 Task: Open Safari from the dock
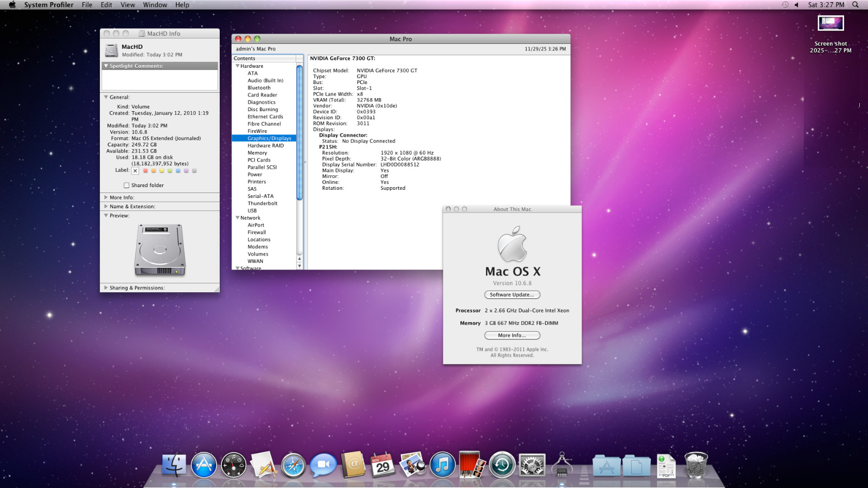pos(293,465)
